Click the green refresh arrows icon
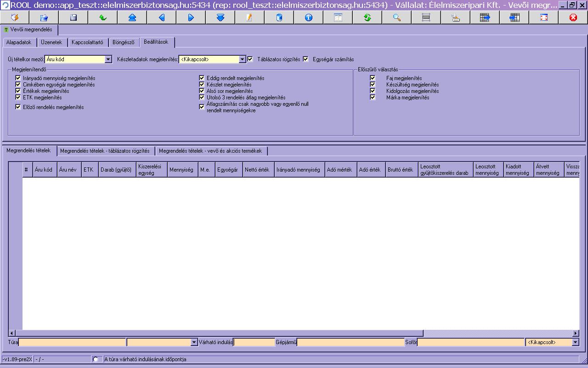Viewport: 588px width, 368px height. pyautogui.click(x=367, y=17)
